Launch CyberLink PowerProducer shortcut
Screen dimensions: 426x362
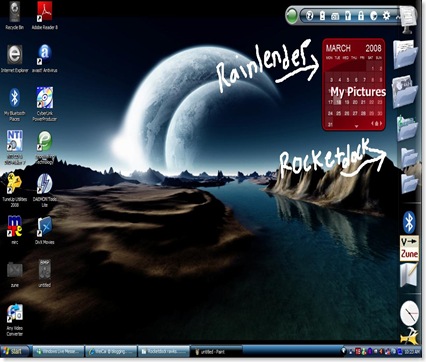pyautogui.click(x=45, y=104)
